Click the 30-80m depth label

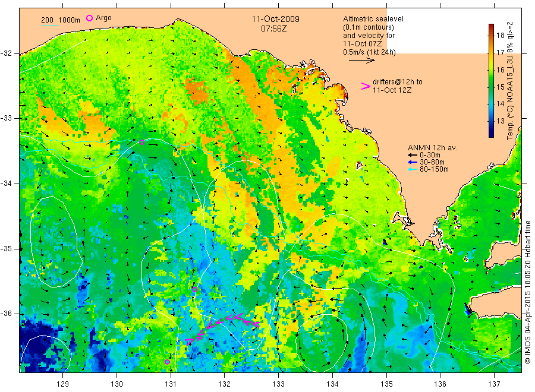pos(432,162)
